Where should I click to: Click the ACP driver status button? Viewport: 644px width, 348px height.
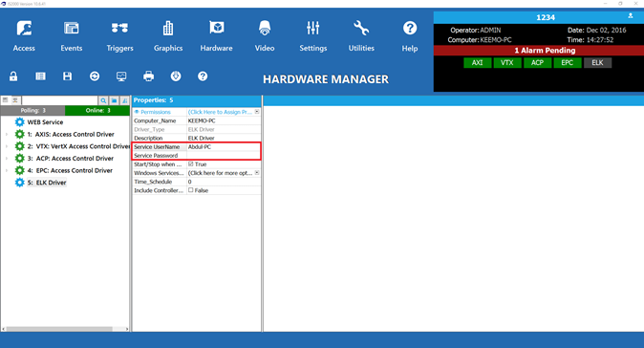click(537, 62)
